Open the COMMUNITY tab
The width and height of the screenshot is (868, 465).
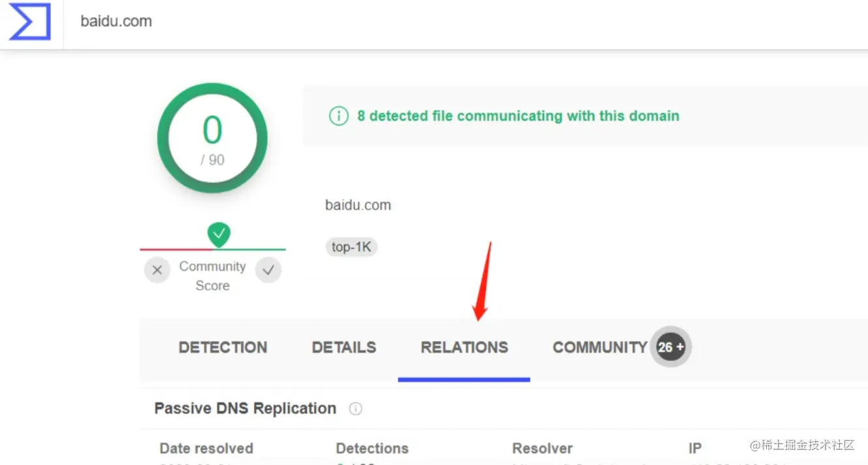[600, 347]
